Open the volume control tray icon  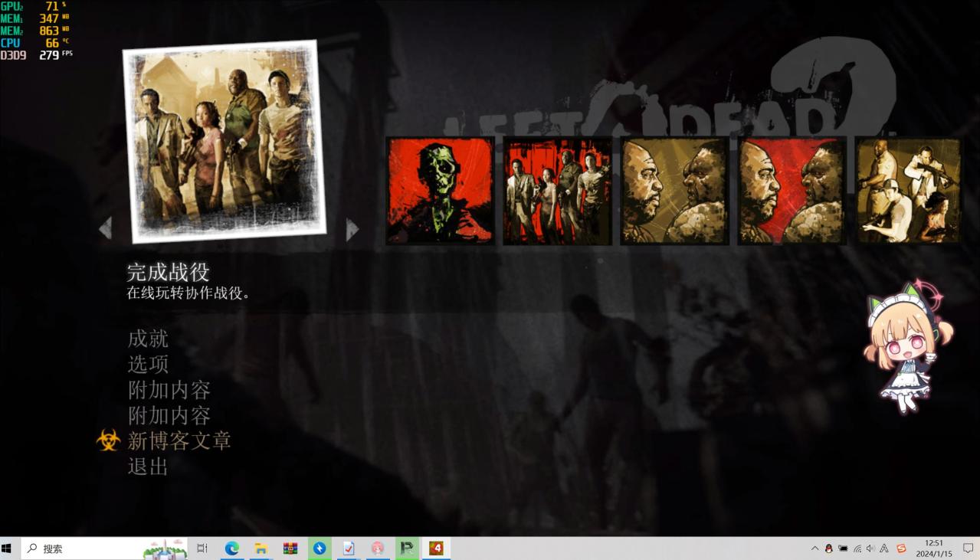point(870,549)
